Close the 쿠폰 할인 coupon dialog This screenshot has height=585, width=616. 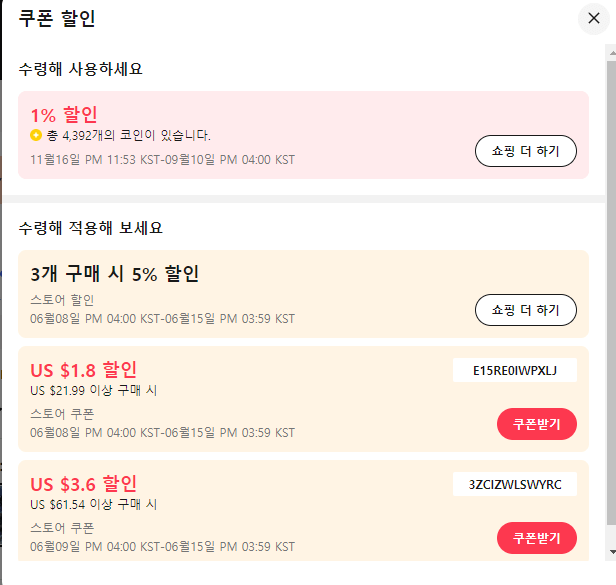[594, 18]
